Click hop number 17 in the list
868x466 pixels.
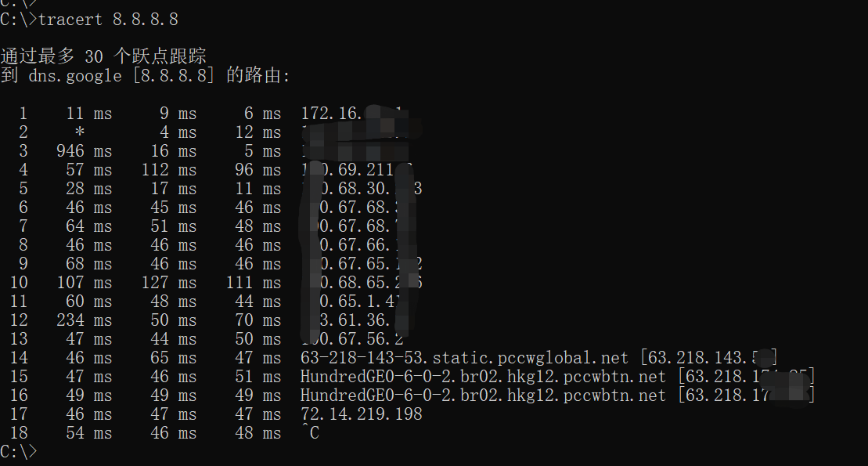click(x=19, y=414)
